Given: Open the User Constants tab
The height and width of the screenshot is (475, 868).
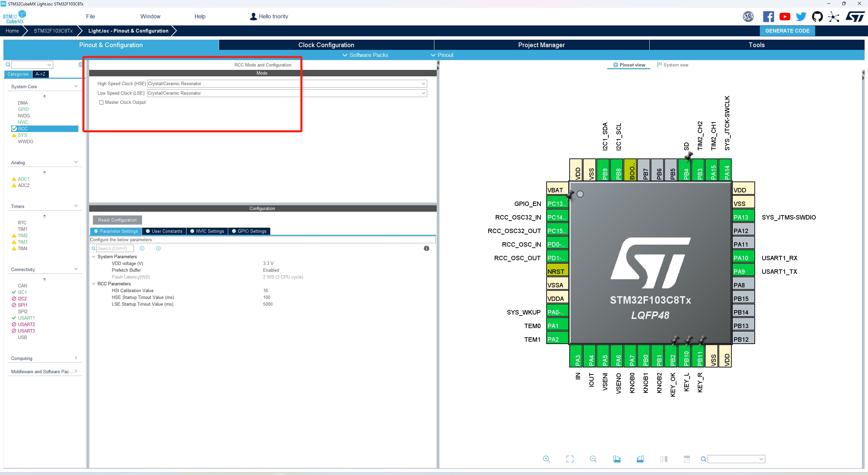Looking at the screenshot, I should [x=164, y=231].
